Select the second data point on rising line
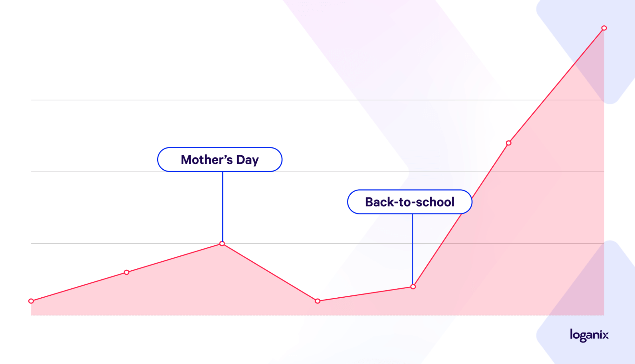Viewport: 635px width, 364px height. 126,272
